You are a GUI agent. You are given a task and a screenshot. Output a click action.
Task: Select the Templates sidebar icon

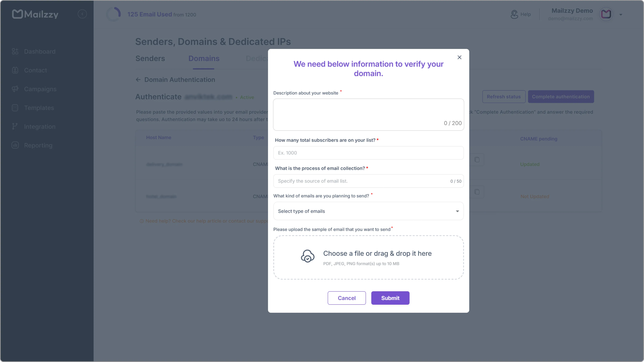(x=15, y=108)
